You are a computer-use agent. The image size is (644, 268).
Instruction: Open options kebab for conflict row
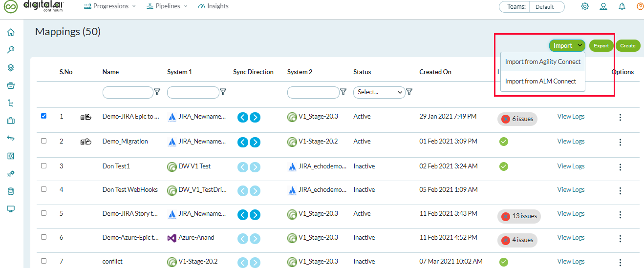tap(620, 262)
